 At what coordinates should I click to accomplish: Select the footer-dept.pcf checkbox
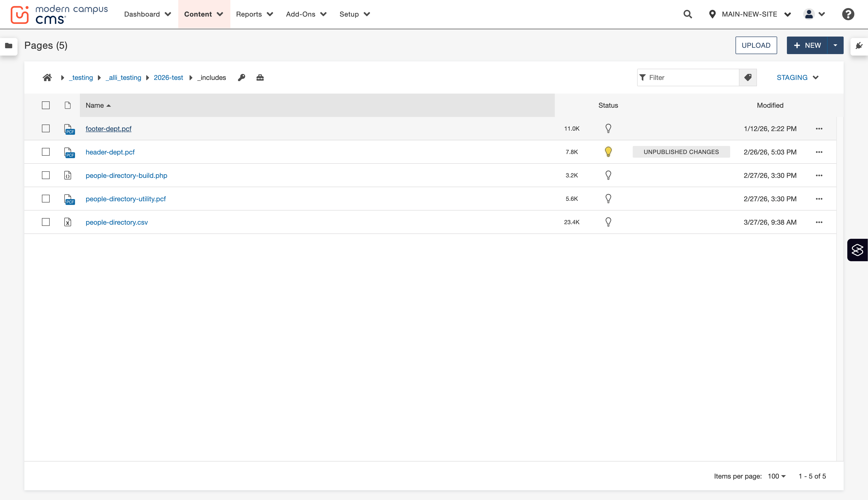(x=46, y=128)
